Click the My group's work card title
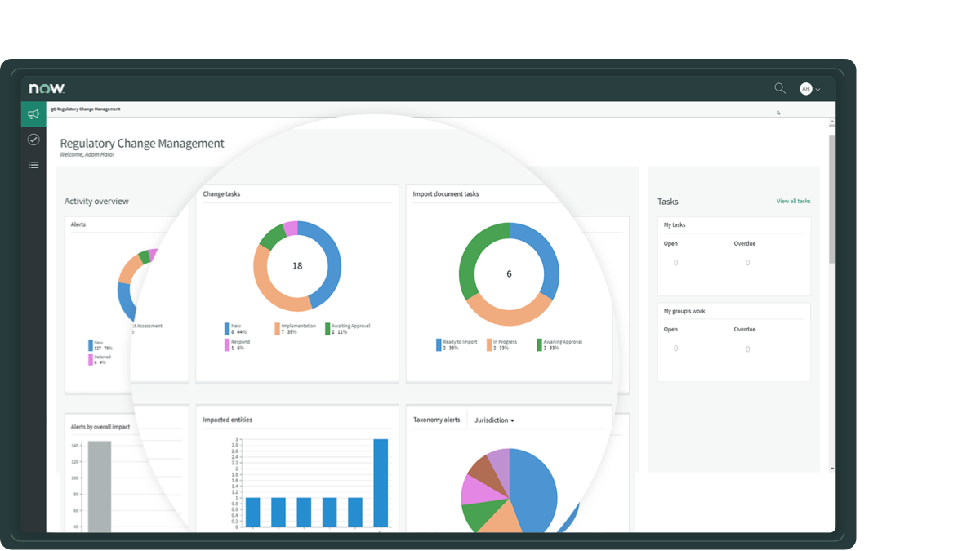The image size is (980, 551). click(684, 312)
